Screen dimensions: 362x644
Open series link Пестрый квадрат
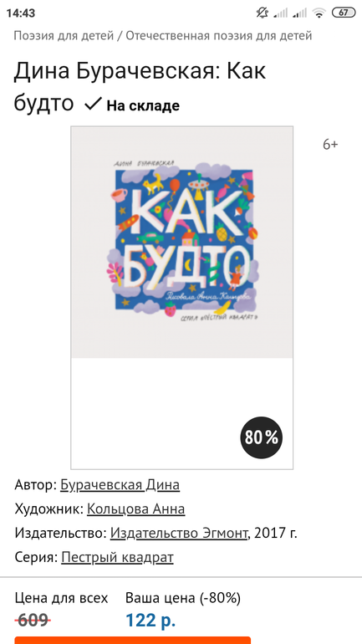point(117,558)
